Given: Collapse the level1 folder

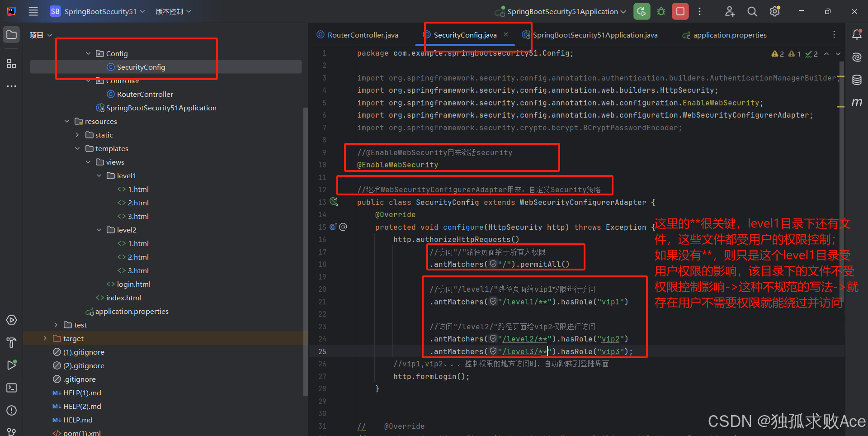Looking at the screenshot, I should (99, 175).
